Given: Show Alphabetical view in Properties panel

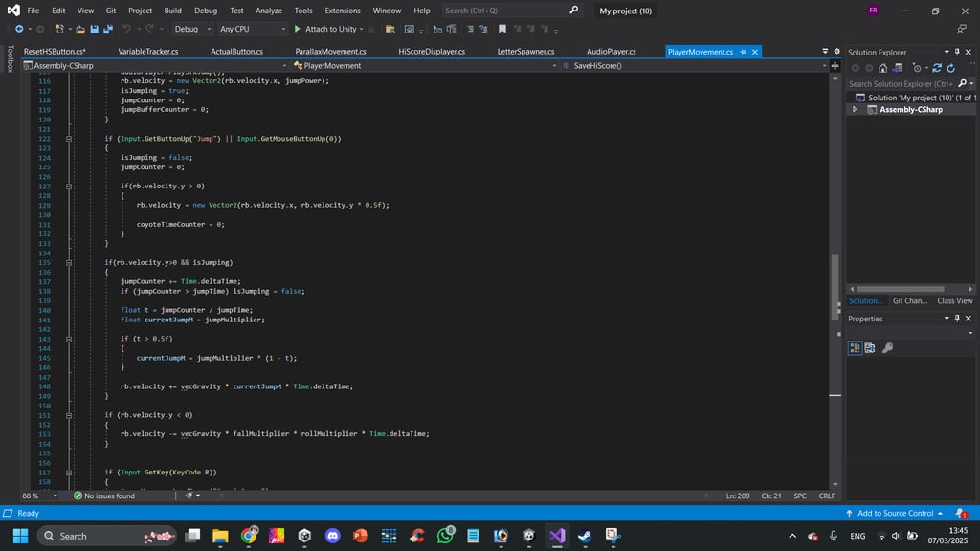Looking at the screenshot, I should [870, 348].
